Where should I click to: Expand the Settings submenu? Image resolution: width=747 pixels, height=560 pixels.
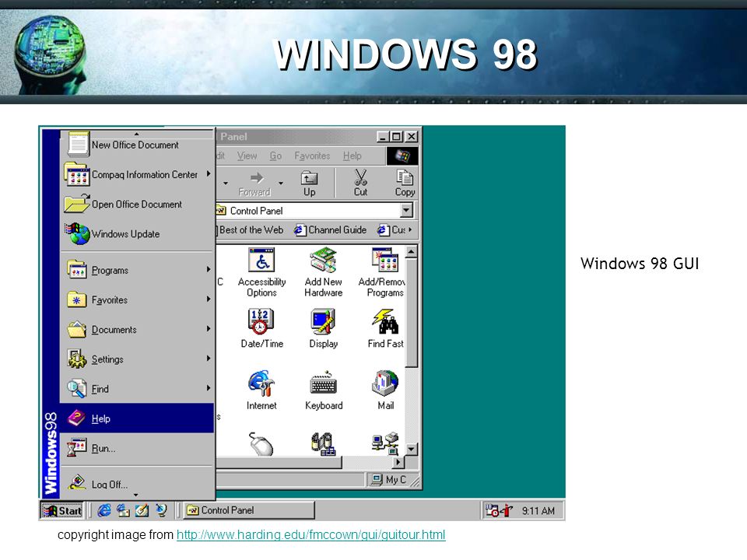137,359
